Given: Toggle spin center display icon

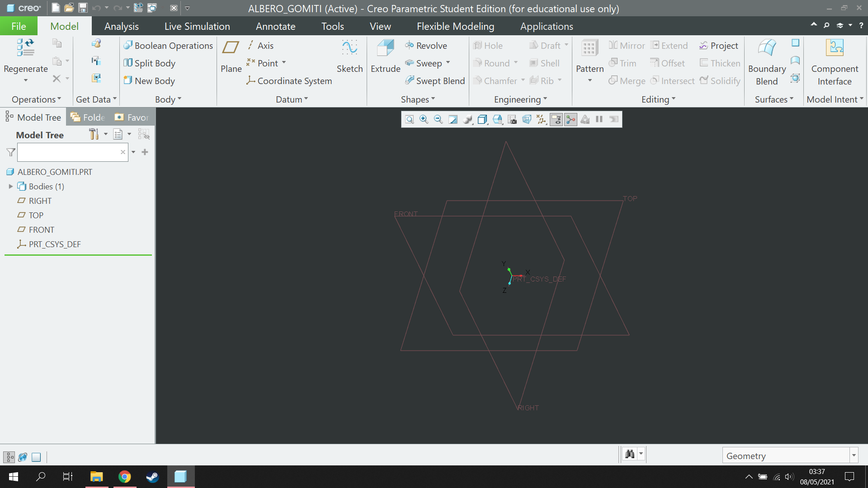Looking at the screenshot, I should point(571,119).
